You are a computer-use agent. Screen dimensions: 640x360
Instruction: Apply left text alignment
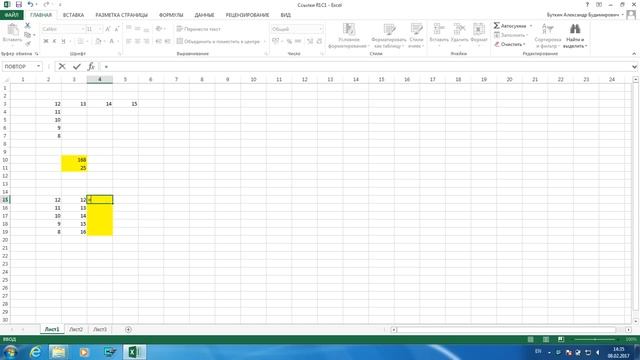[129, 41]
